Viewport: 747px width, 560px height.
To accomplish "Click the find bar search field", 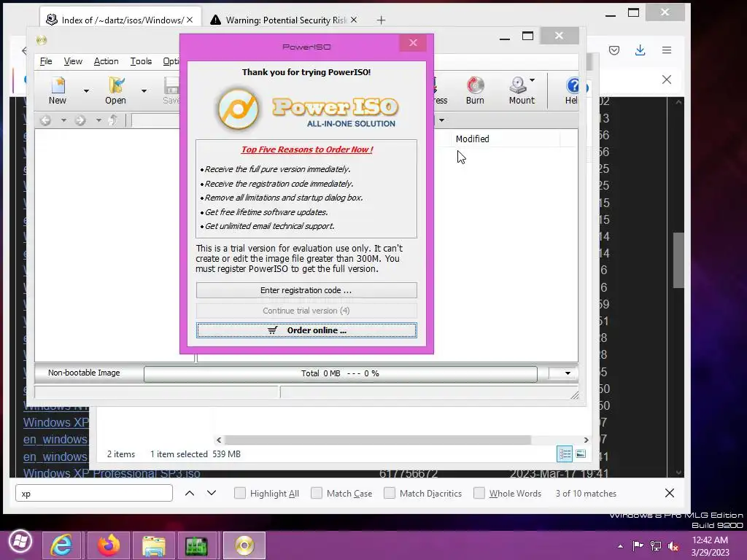I will pos(94,494).
